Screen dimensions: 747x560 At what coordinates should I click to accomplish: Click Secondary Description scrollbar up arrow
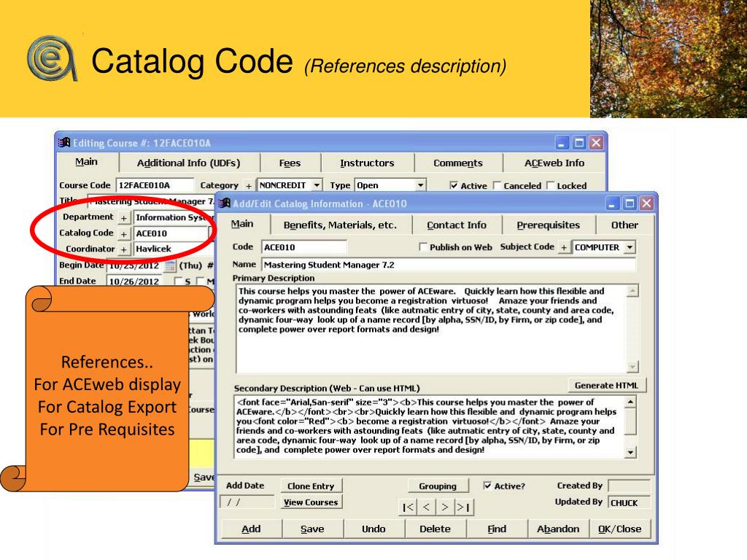tap(630, 402)
